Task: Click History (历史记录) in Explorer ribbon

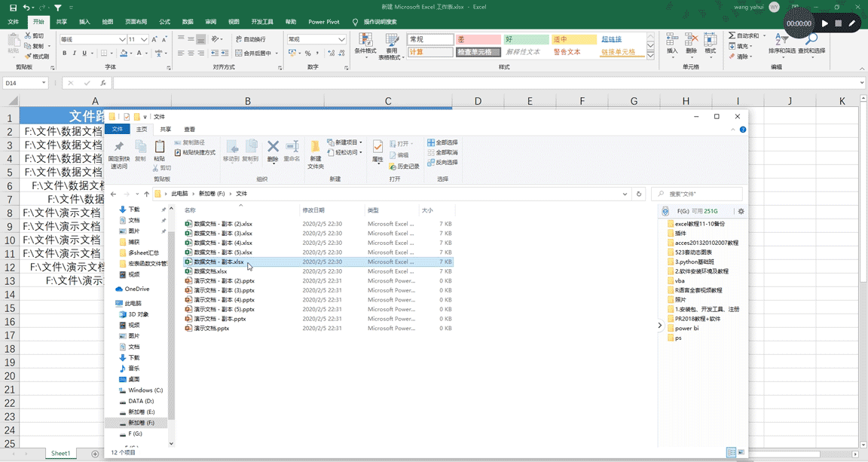Action: [404, 167]
